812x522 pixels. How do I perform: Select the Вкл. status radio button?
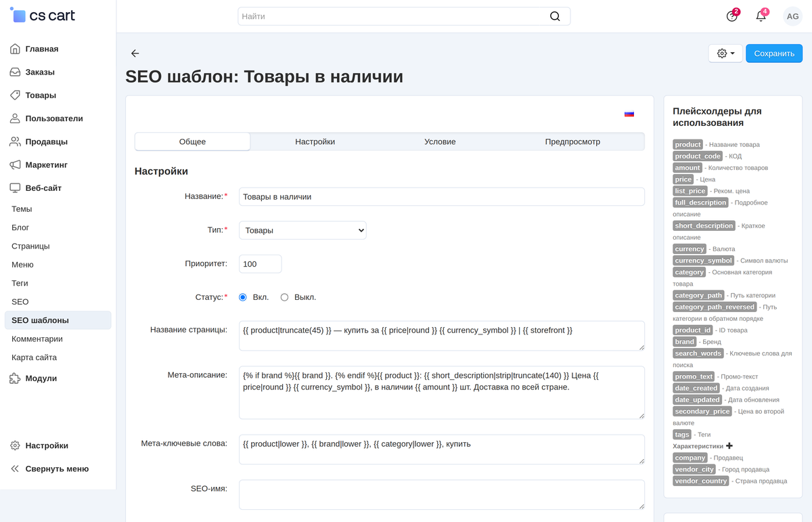[244, 297]
